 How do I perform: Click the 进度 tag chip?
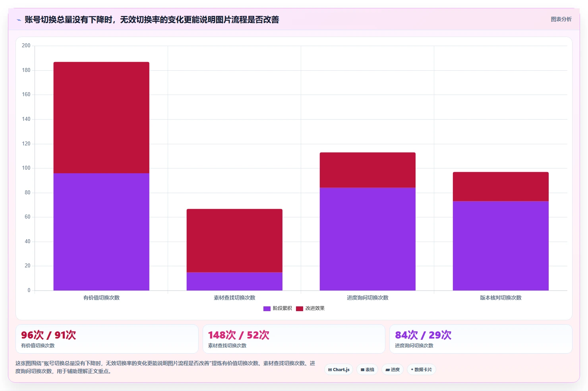tap(393, 370)
